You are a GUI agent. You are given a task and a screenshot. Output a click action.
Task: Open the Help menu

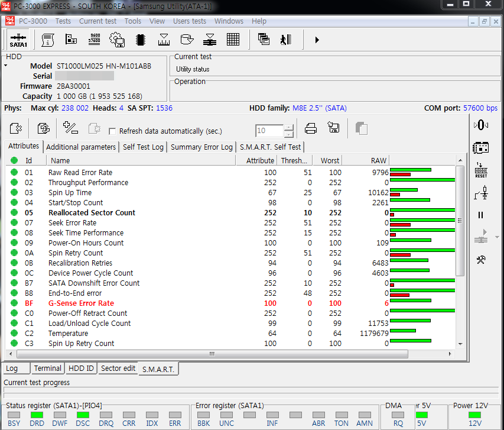click(x=259, y=21)
